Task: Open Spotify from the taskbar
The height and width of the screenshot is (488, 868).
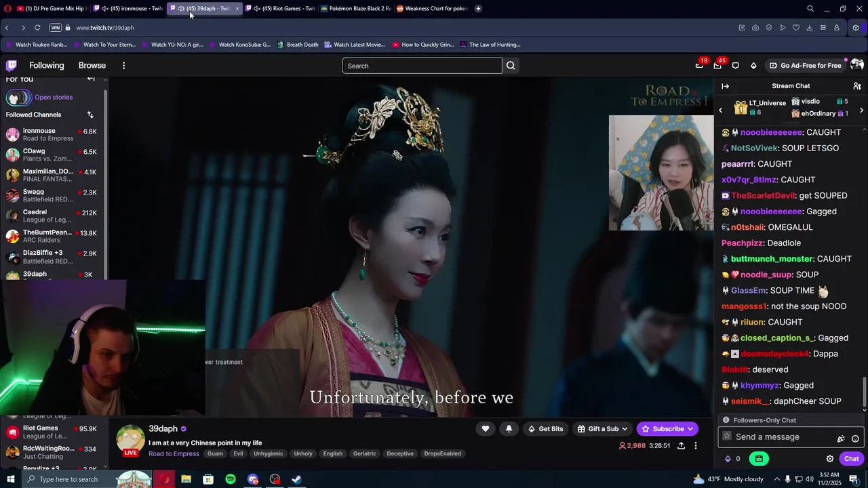Action: click(231, 479)
